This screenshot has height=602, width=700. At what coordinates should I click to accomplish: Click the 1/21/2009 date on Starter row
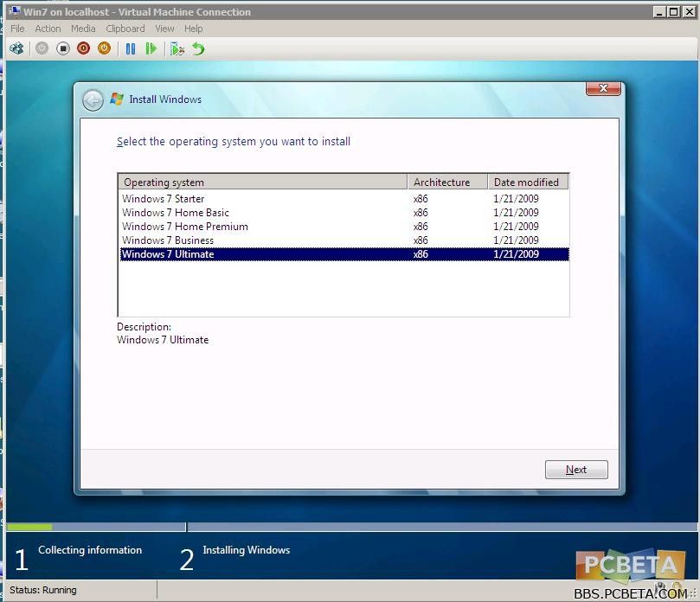[x=516, y=199]
